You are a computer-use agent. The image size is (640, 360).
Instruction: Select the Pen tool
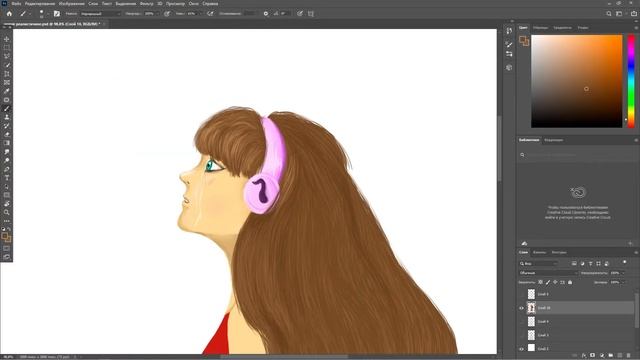point(7,169)
